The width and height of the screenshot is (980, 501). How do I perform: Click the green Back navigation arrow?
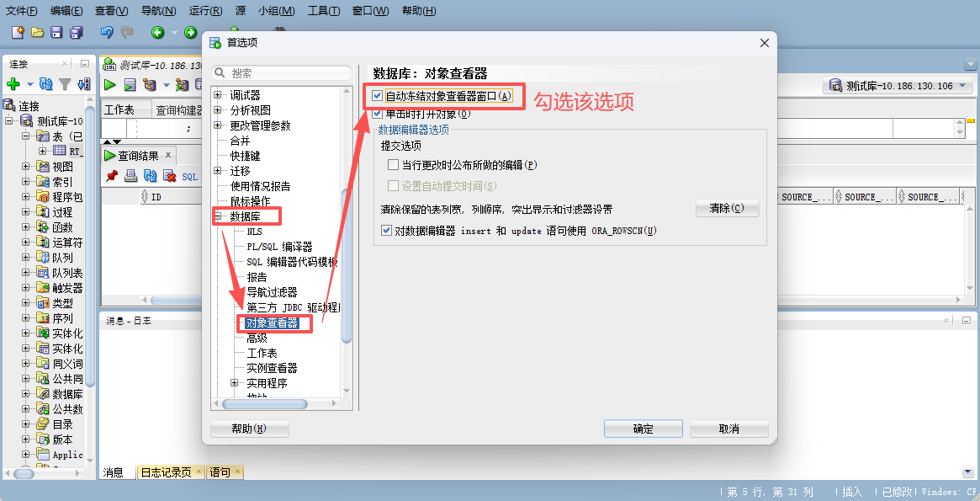coord(157,32)
